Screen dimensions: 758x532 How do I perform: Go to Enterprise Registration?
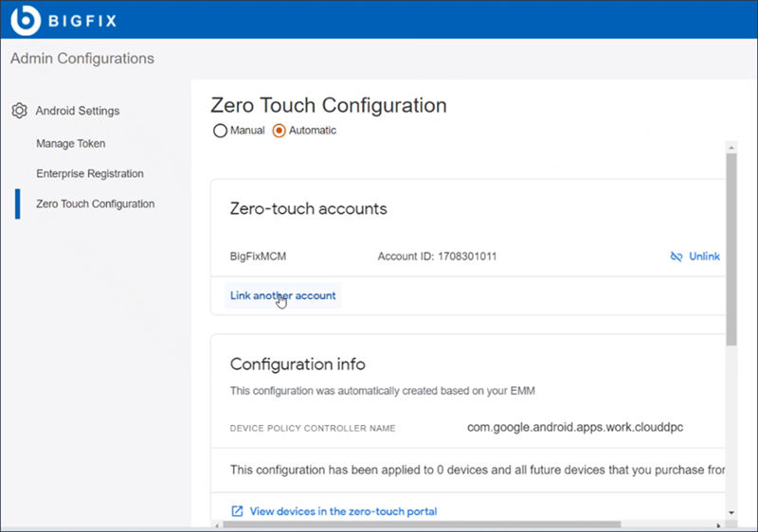tap(90, 174)
